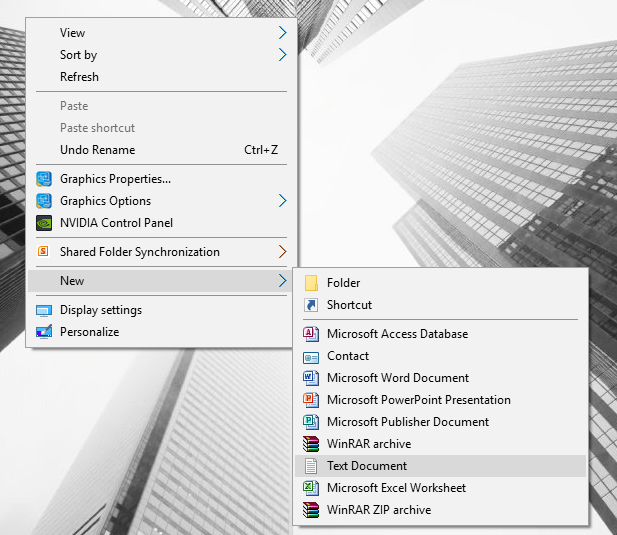Click the WinRAR archive books icon
617x535 pixels.
[310, 444]
